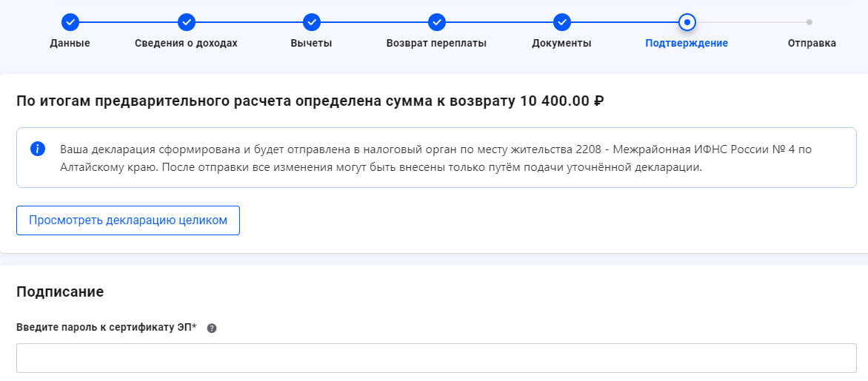
Task: Click the checkmark circle above Возврат переплаты
Action: [x=437, y=22]
